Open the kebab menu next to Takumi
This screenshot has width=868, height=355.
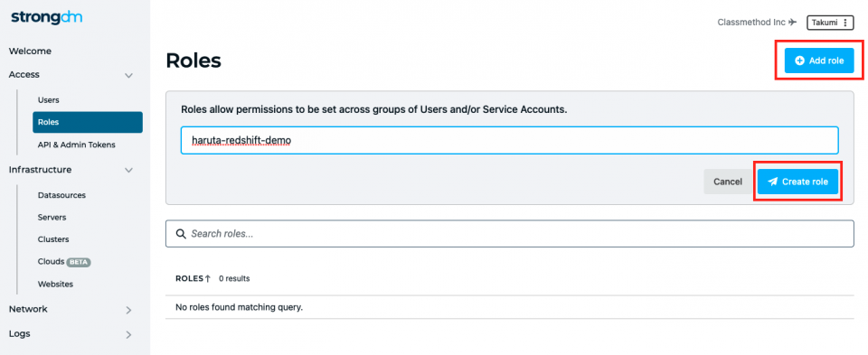click(844, 23)
